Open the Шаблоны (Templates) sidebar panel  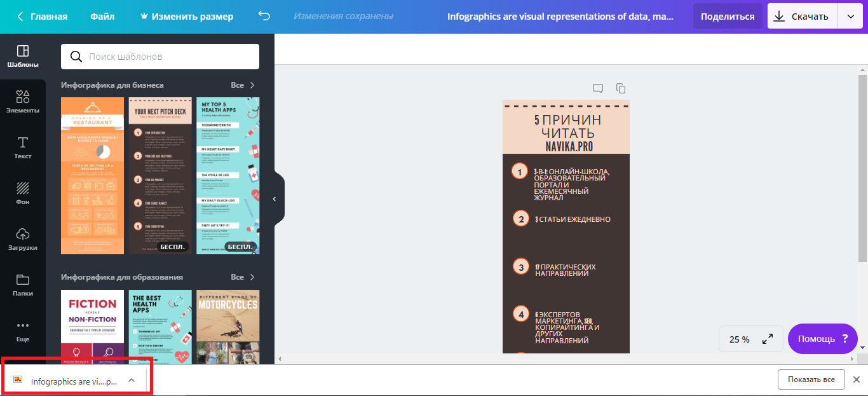(x=23, y=57)
